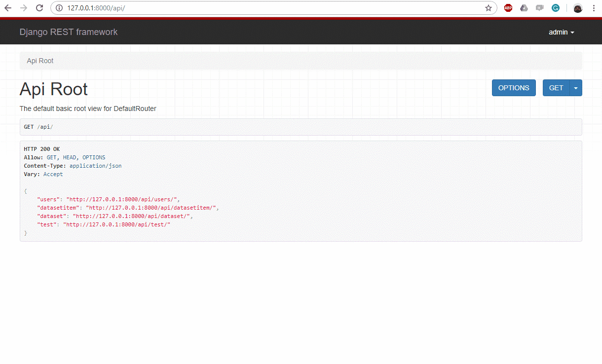Click the "users" JSON key
The width and height of the screenshot is (602, 364).
[x=48, y=199]
